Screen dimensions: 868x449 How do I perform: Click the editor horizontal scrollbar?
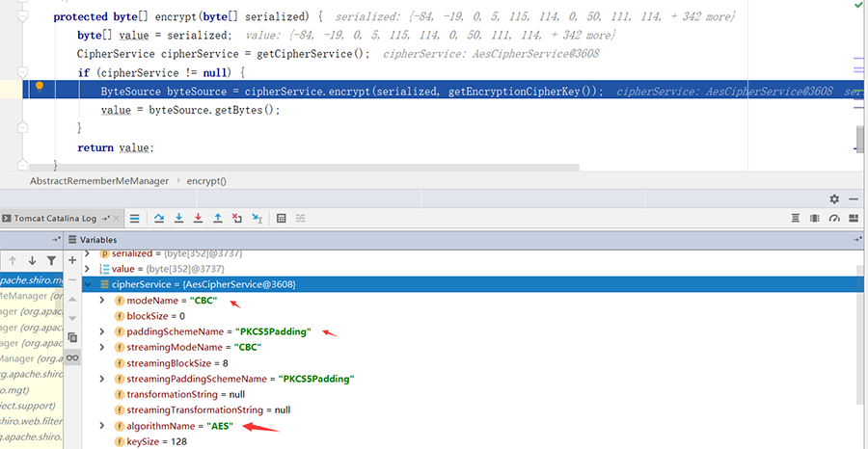click(x=304, y=167)
